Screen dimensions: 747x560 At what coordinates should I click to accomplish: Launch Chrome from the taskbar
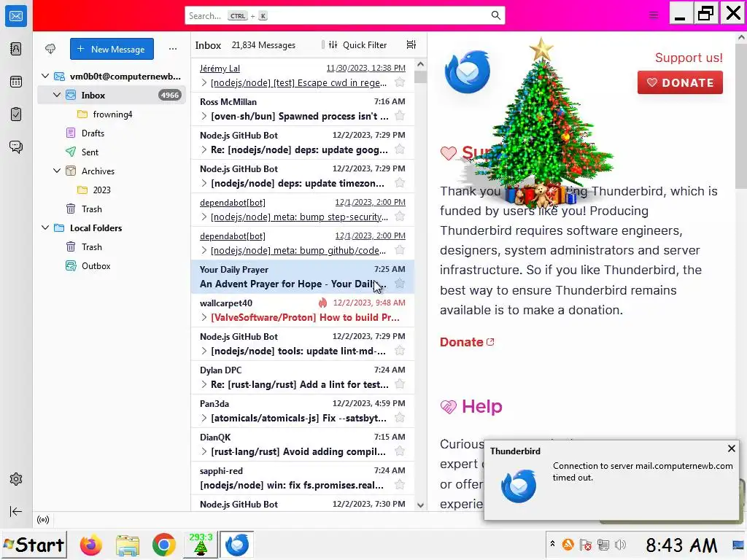pyautogui.click(x=164, y=545)
